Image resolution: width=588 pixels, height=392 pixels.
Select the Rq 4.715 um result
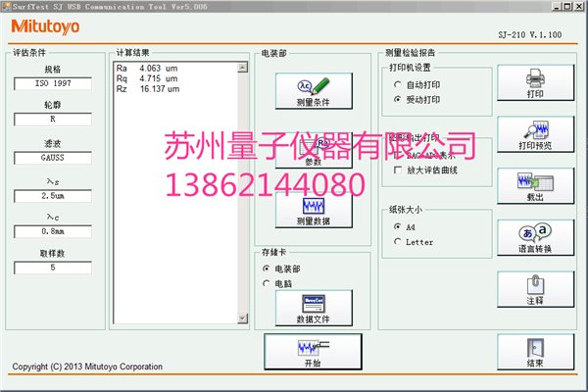click(147, 78)
